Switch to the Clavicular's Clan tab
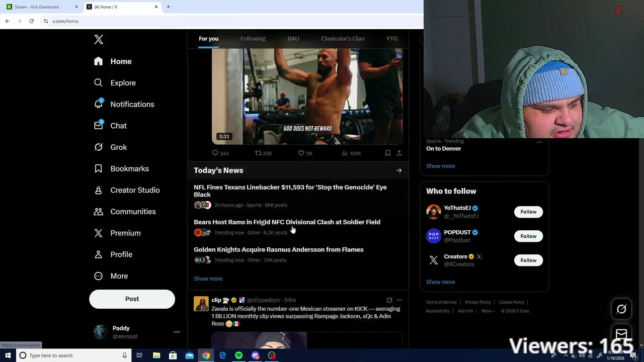644x362 pixels. point(343,39)
